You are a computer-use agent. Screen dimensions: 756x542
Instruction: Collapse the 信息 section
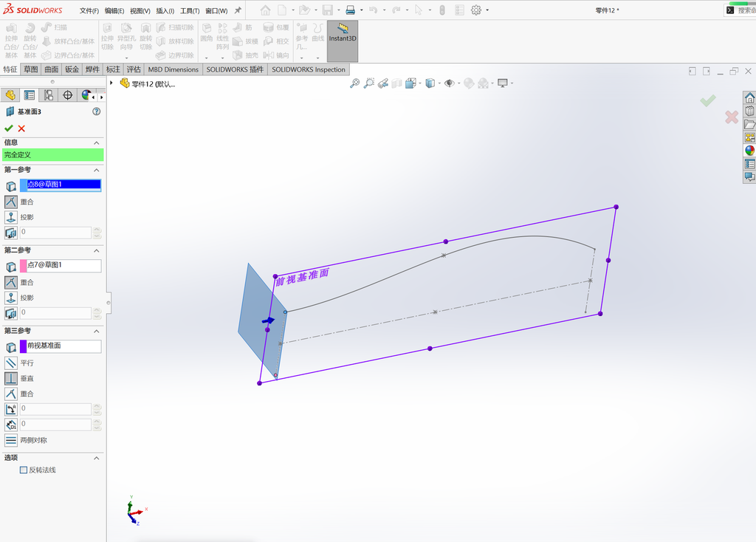[97, 143]
